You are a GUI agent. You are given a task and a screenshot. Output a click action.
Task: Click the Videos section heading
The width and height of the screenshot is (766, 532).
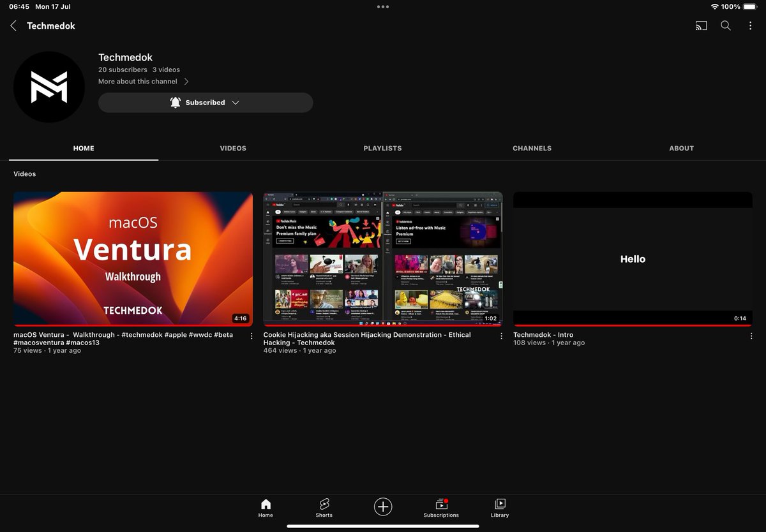point(25,174)
